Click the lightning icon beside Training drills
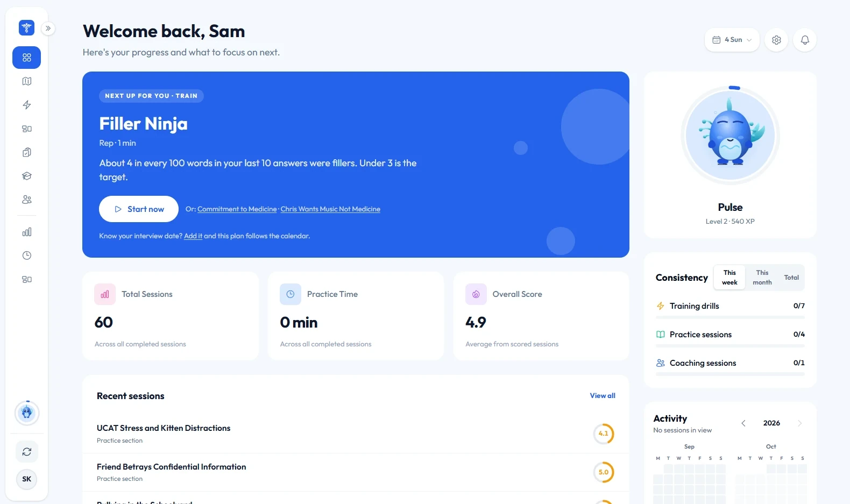 coord(661,306)
